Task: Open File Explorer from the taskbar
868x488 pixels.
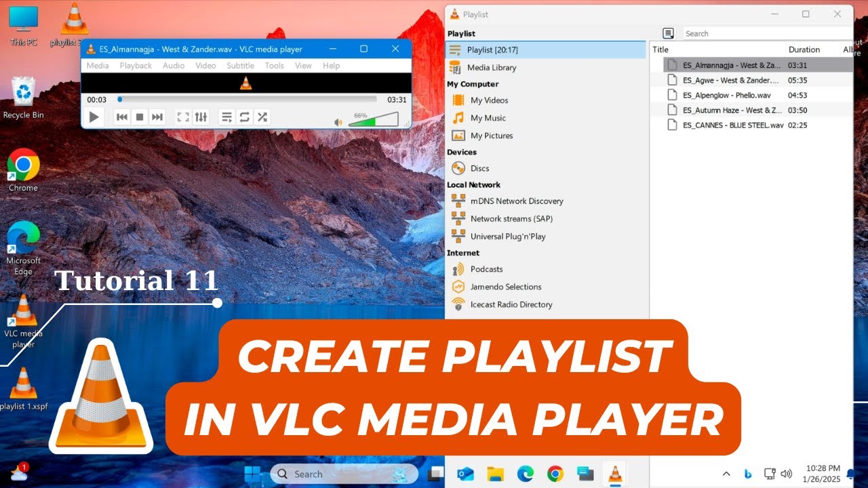Action: point(496,474)
